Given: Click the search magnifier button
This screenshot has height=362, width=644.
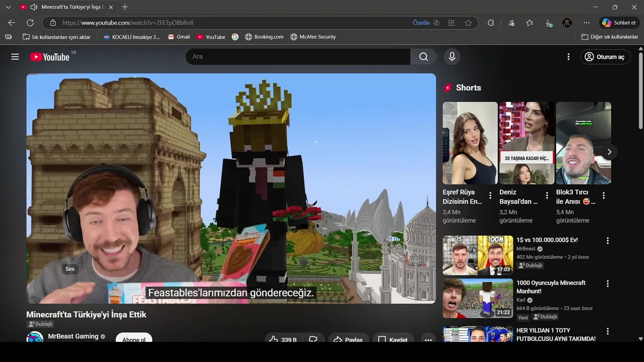Looking at the screenshot, I should pyautogui.click(x=424, y=57).
